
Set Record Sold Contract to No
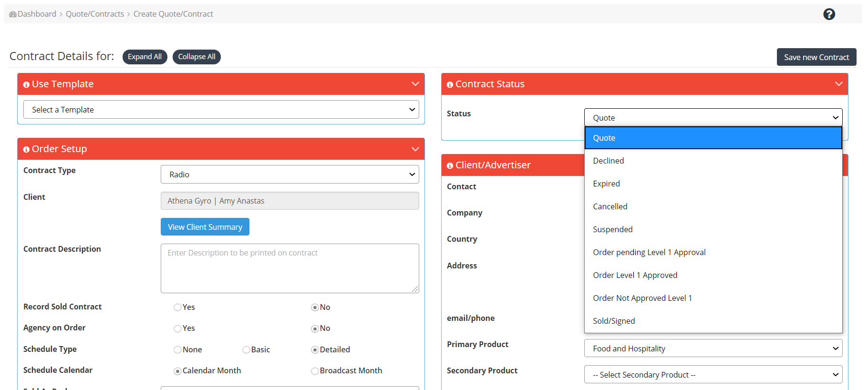(315, 308)
